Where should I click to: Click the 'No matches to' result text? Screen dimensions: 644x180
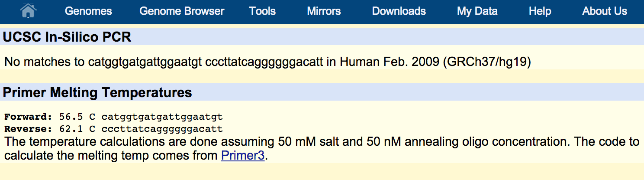pos(44,62)
